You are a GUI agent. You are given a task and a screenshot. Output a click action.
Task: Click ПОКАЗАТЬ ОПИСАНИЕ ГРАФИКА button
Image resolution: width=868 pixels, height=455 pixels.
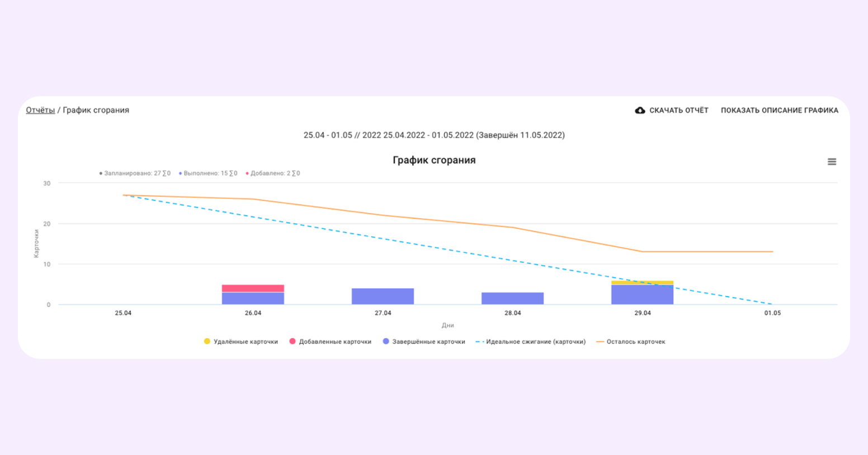779,110
